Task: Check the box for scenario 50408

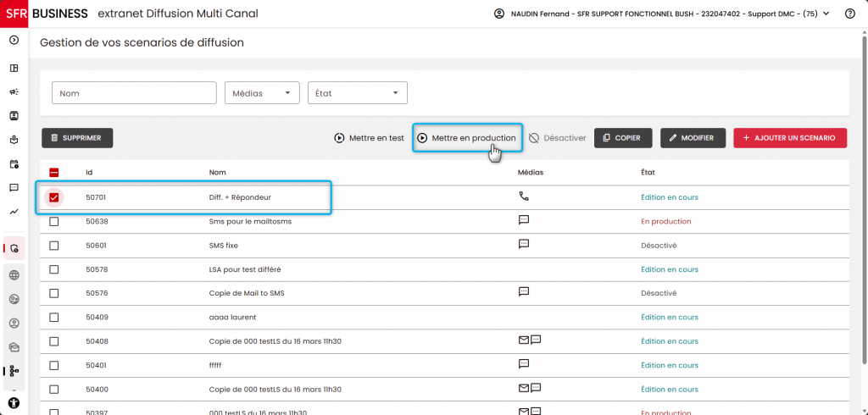Action: (53, 341)
